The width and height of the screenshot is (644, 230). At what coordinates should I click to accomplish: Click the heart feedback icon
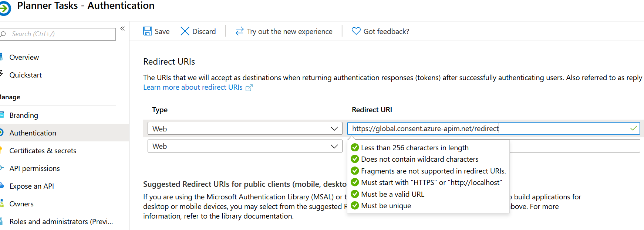[x=356, y=31]
